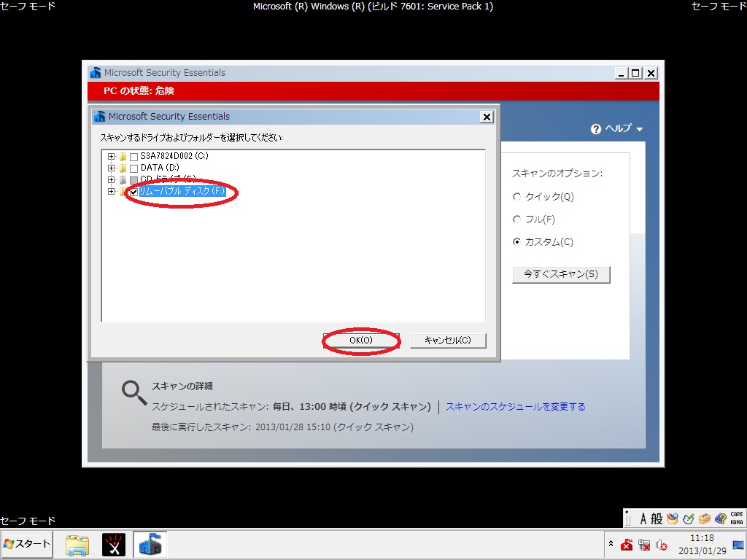Check the S3A7824D002 (C:) drive checkbox

click(x=134, y=157)
